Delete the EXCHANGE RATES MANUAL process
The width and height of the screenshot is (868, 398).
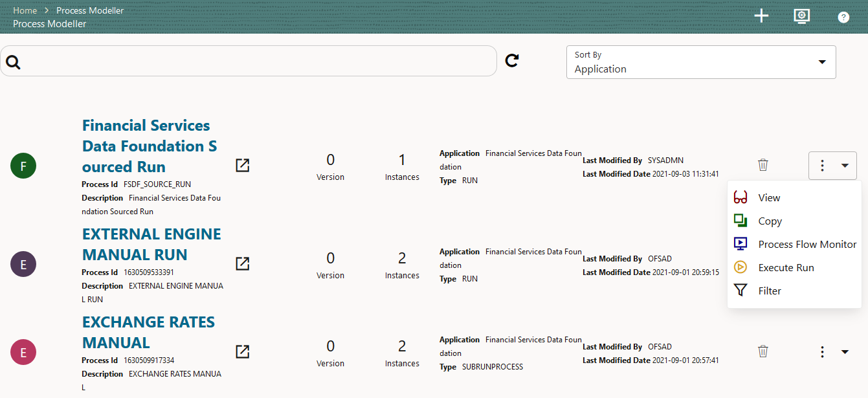tap(763, 351)
